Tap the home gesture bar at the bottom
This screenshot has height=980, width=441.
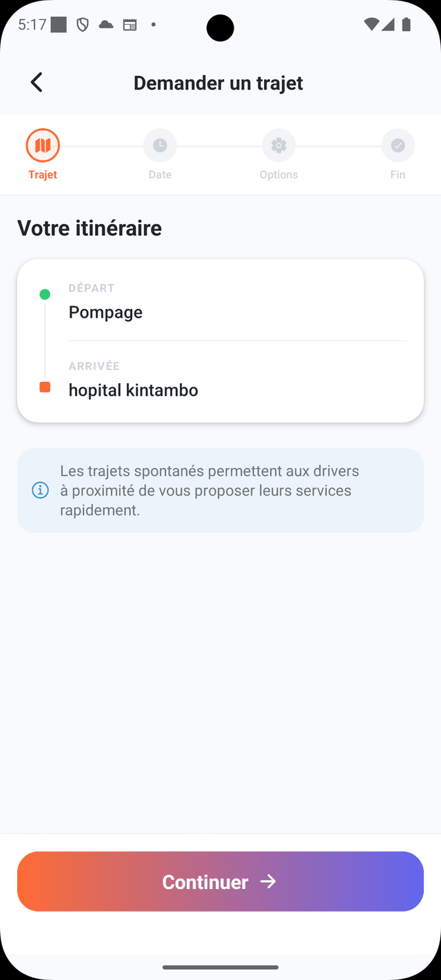pyautogui.click(x=220, y=968)
